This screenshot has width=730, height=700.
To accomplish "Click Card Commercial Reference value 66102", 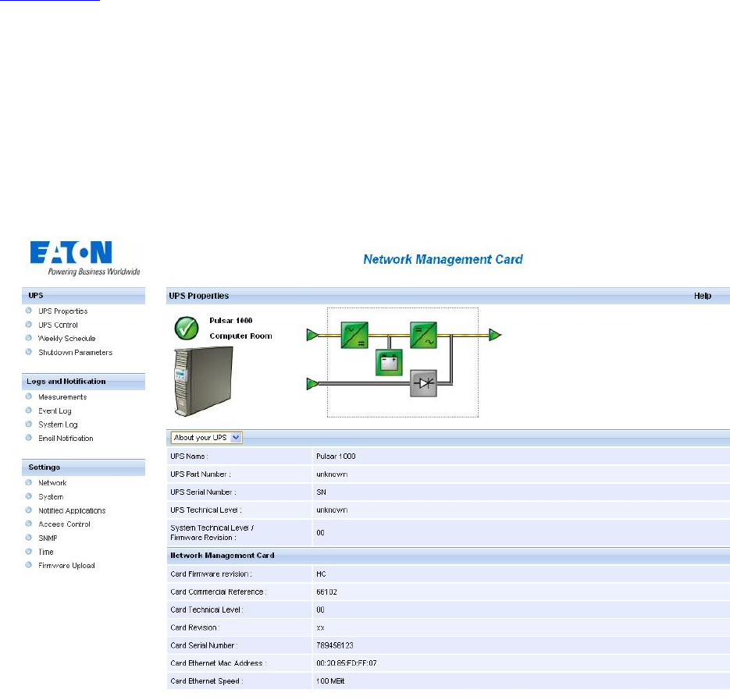I will (x=326, y=592).
